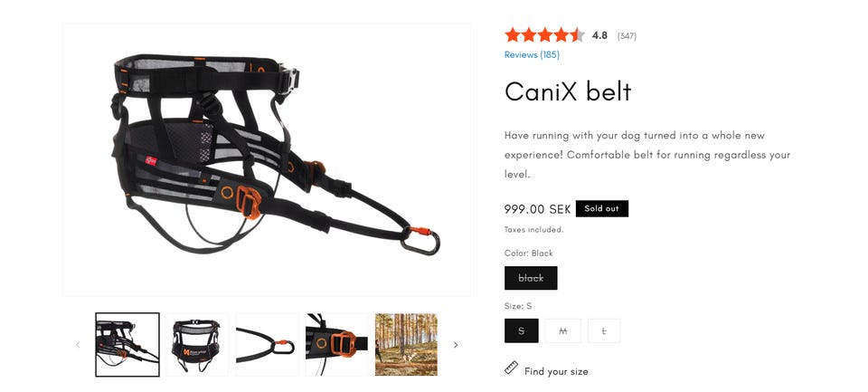
Task: Show next thumbnails with right arrow
Action: 456,345
